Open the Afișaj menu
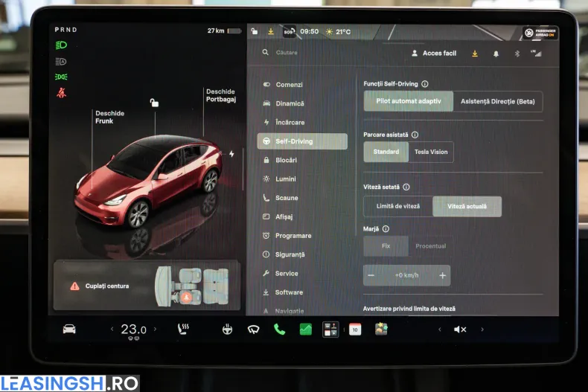This screenshot has width=588, height=392. click(x=302, y=216)
